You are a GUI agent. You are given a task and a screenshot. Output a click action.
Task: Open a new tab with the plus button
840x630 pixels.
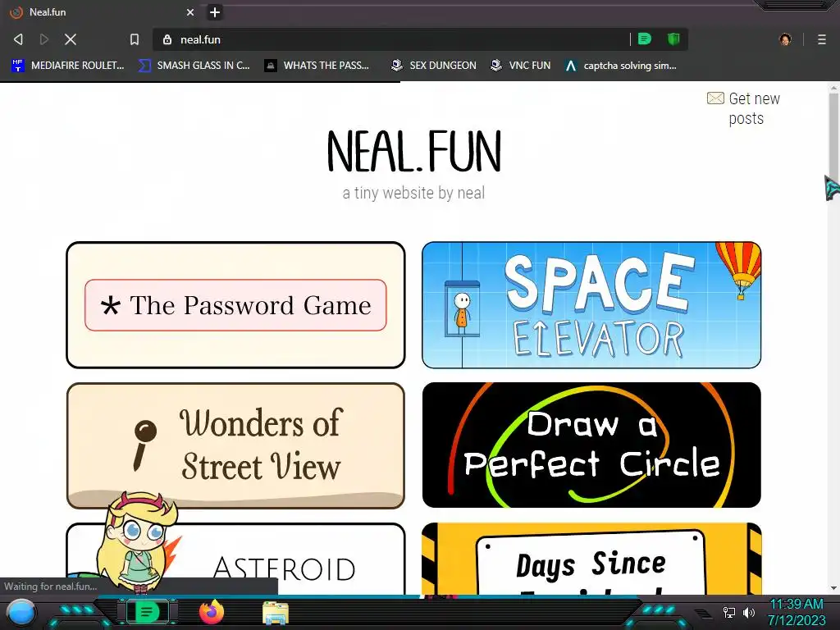point(215,11)
